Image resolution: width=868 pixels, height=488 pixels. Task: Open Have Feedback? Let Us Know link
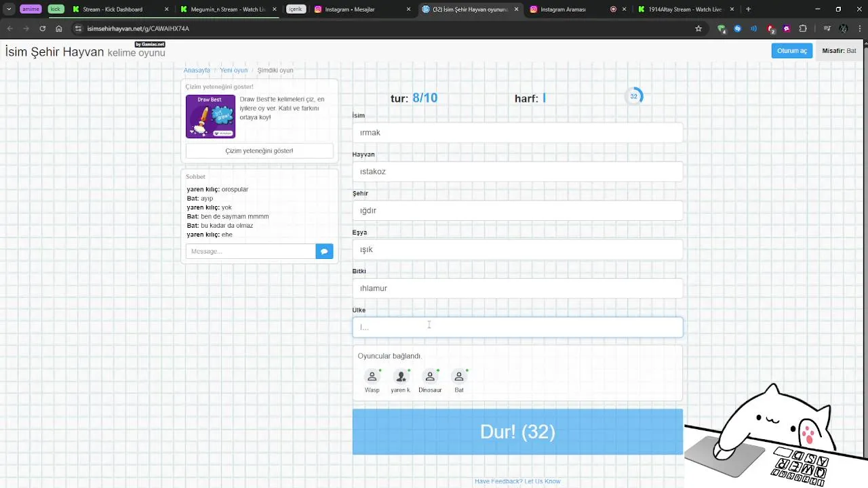517,481
